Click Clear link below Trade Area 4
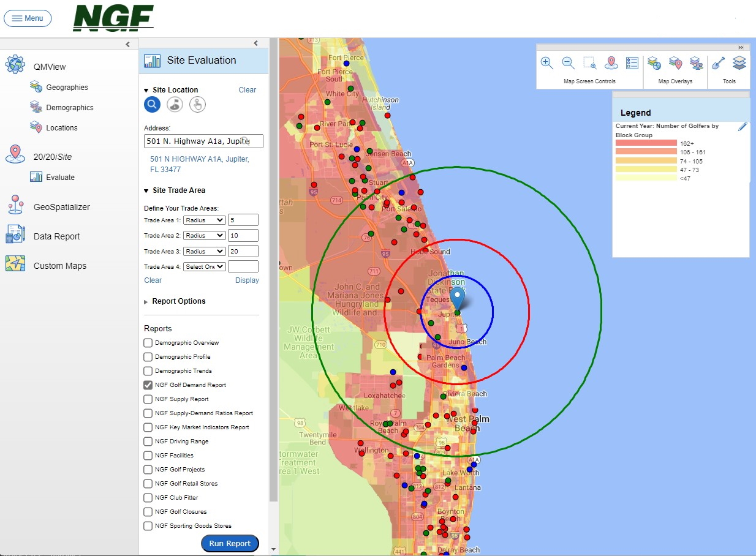The height and width of the screenshot is (556, 756). pos(153,280)
